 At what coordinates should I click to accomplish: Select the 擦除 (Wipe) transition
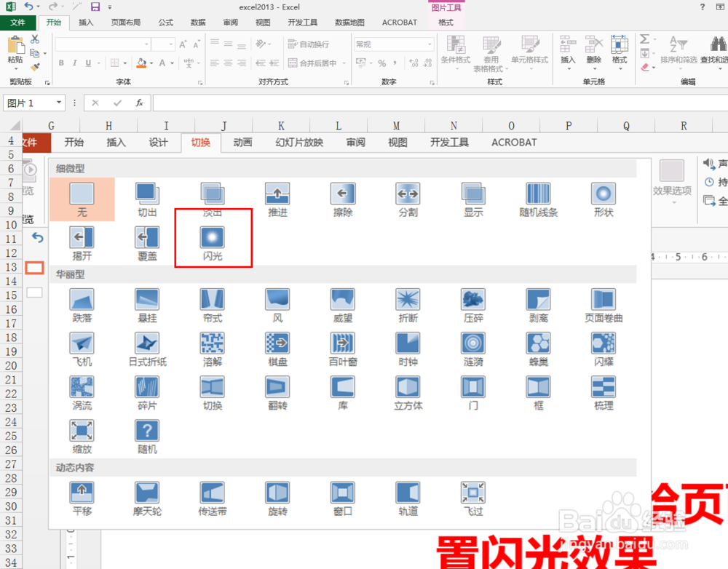pos(343,199)
